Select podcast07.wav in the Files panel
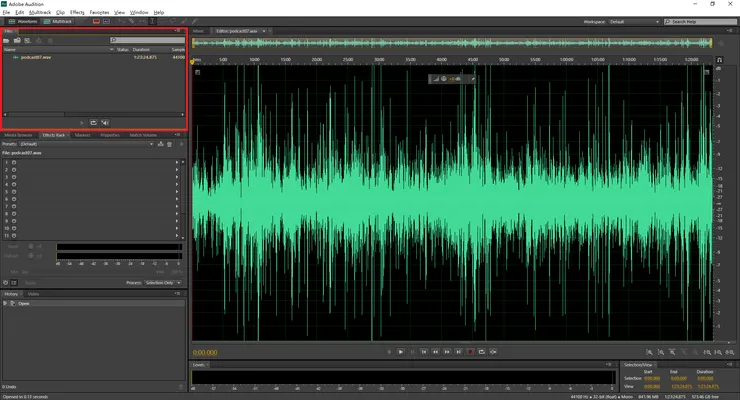 36,57
